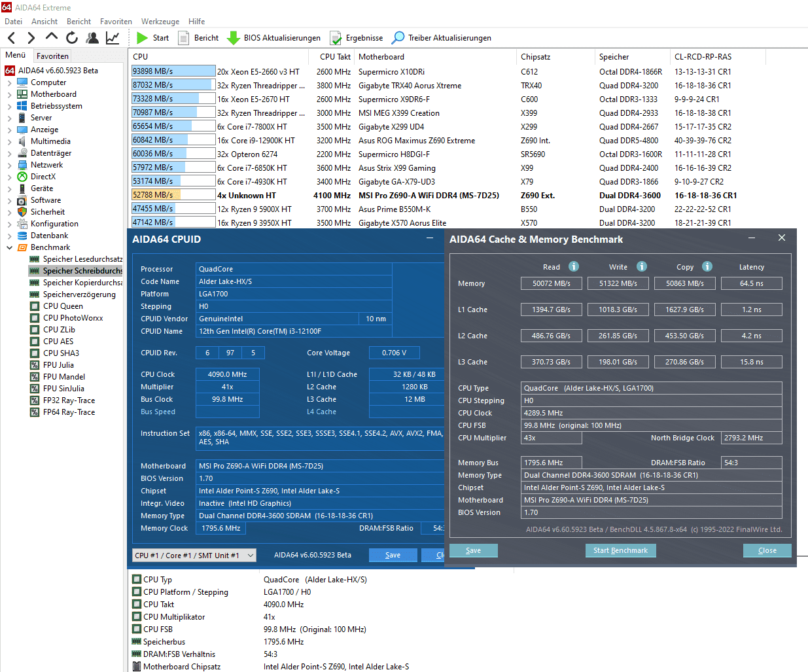The height and width of the screenshot is (672, 808).
Task: Click Memory Read 50072 MB/s field
Action: point(552,283)
